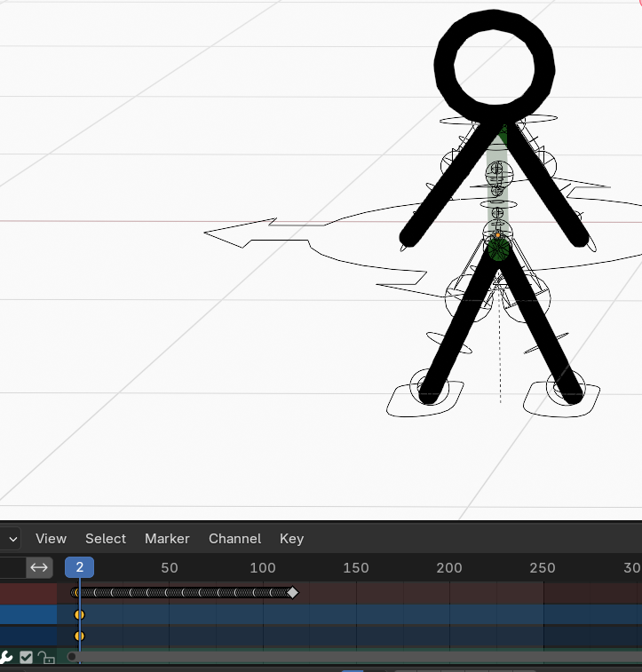Screen dimensions: 642x672
Task: Click the swap arrows icon beside search field
Action: tap(39, 567)
